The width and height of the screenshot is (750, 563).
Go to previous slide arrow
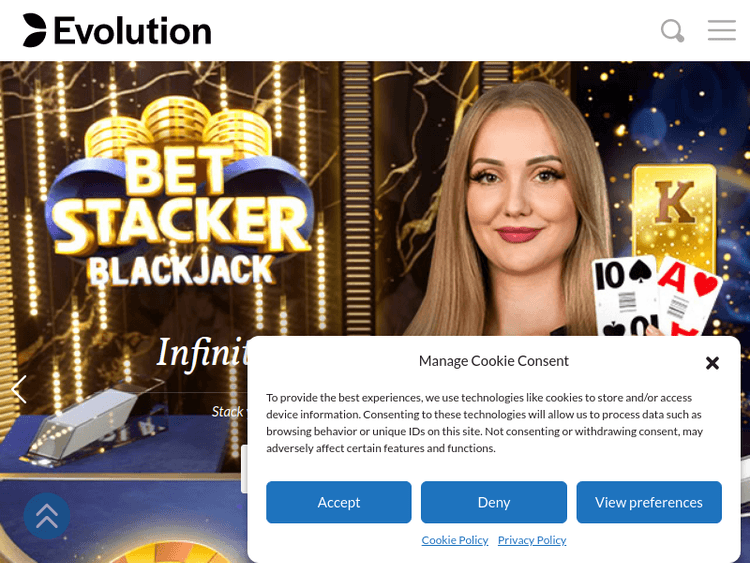pyautogui.click(x=19, y=389)
